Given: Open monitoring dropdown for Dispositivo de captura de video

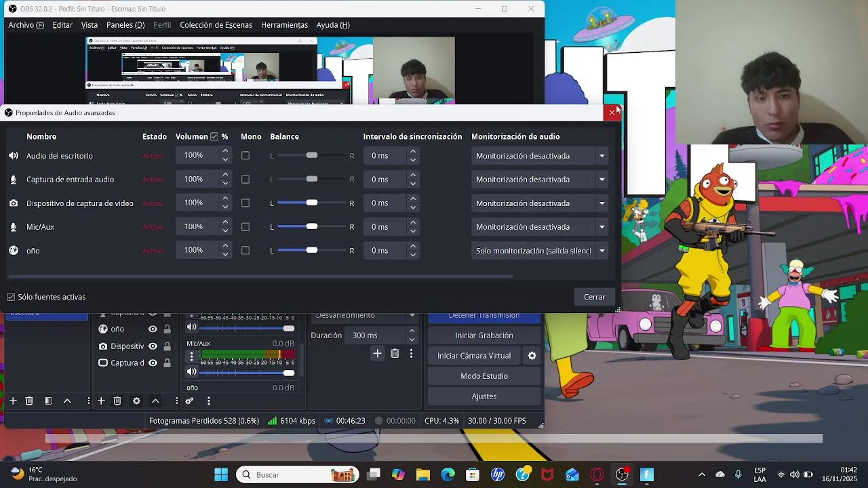Looking at the screenshot, I should pyautogui.click(x=540, y=203).
